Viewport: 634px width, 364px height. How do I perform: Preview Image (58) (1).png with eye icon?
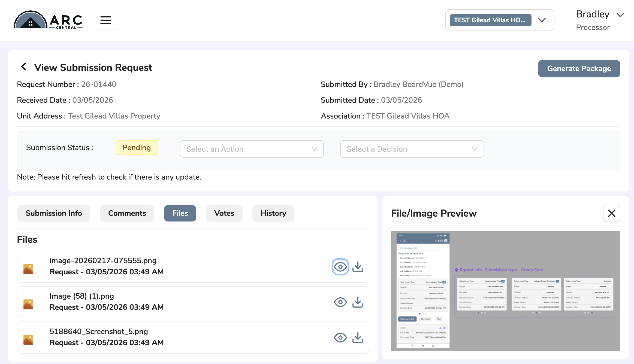[x=340, y=302]
